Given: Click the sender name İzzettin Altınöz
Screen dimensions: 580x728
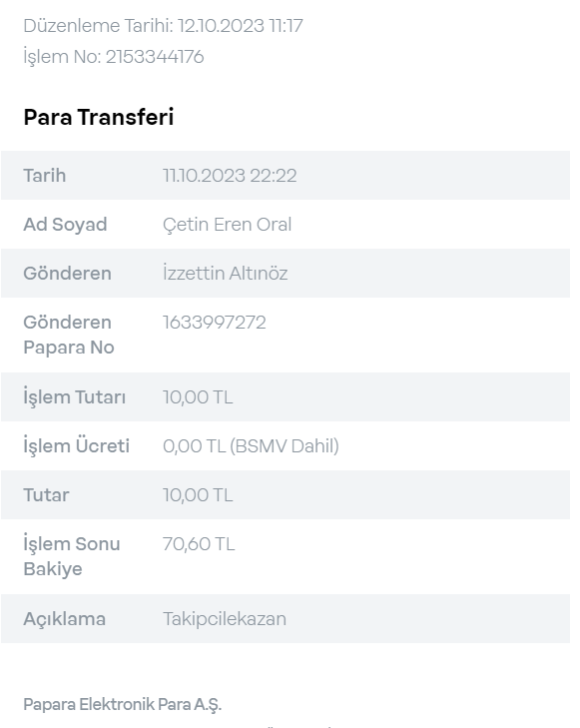Looking at the screenshot, I should click(225, 273).
